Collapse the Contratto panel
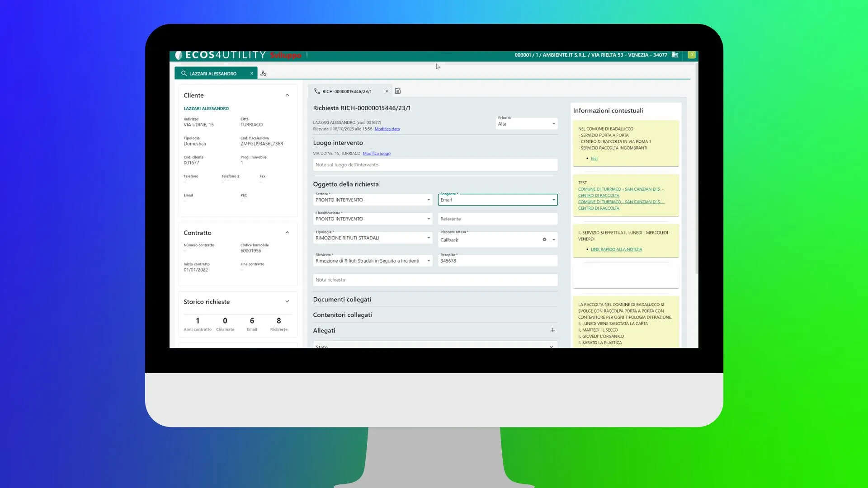868x488 pixels. point(287,233)
